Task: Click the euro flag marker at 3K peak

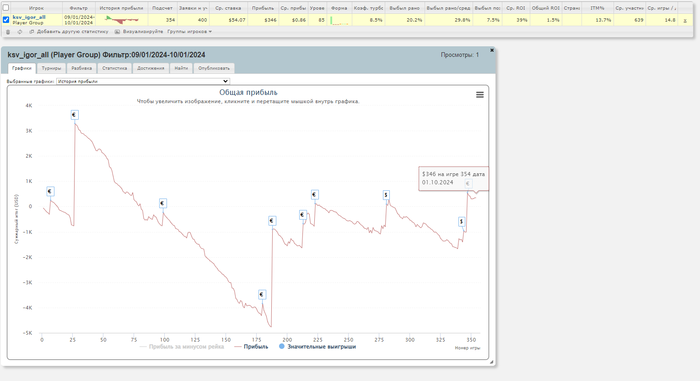Action: point(75,115)
